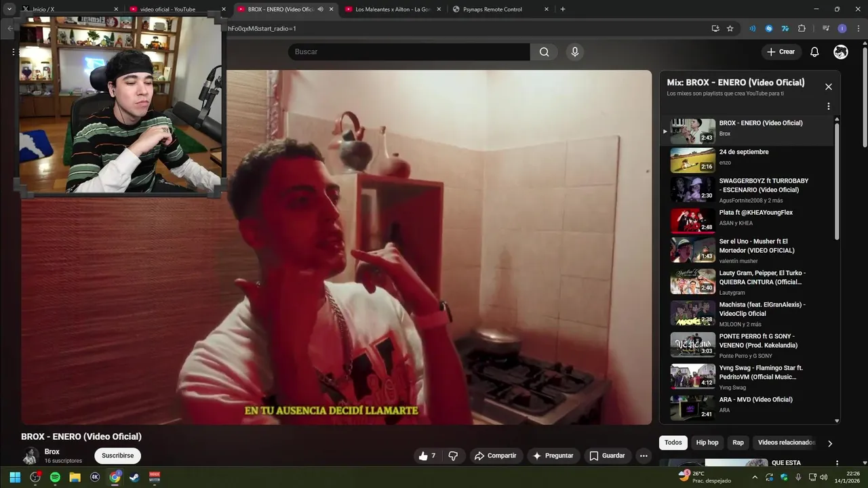The width and height of the screenshot is (868, 488).
Task: Open the Mix playlist three-dot options
Action: [828, 106]
